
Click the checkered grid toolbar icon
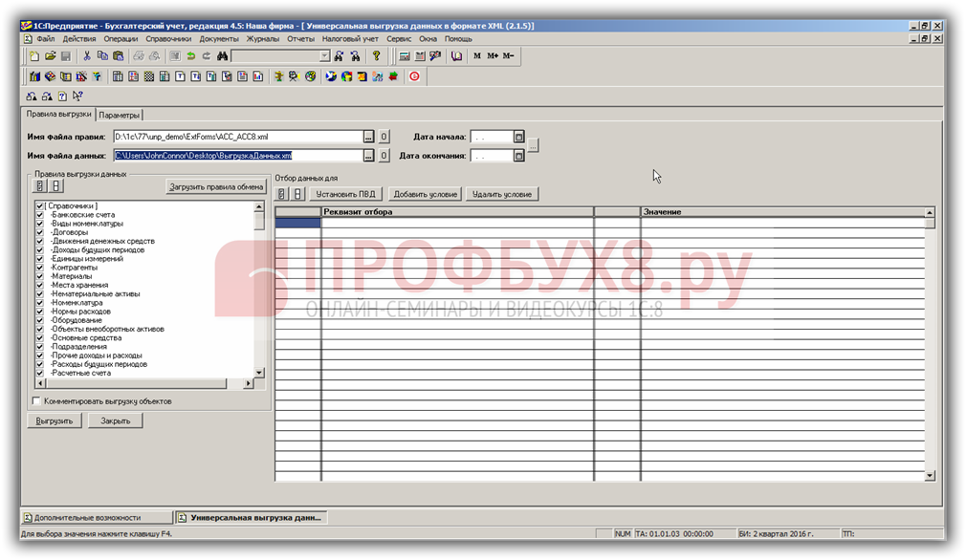tap(149, 76)
